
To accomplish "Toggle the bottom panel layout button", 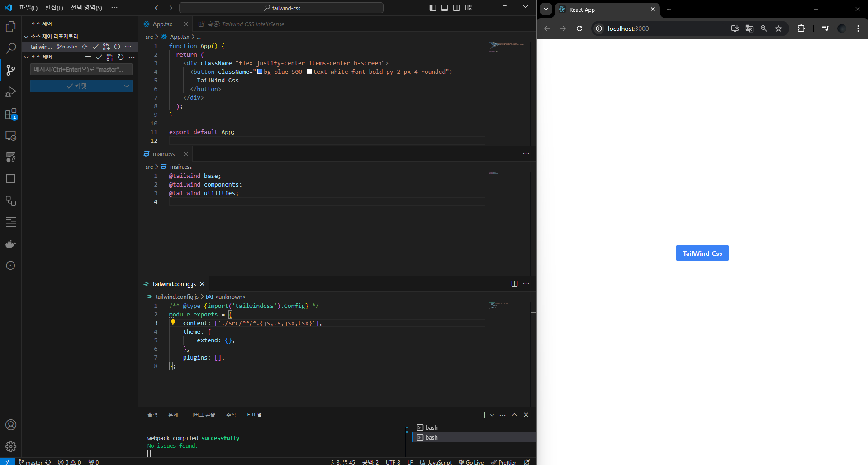I will [x=445, y=8].
